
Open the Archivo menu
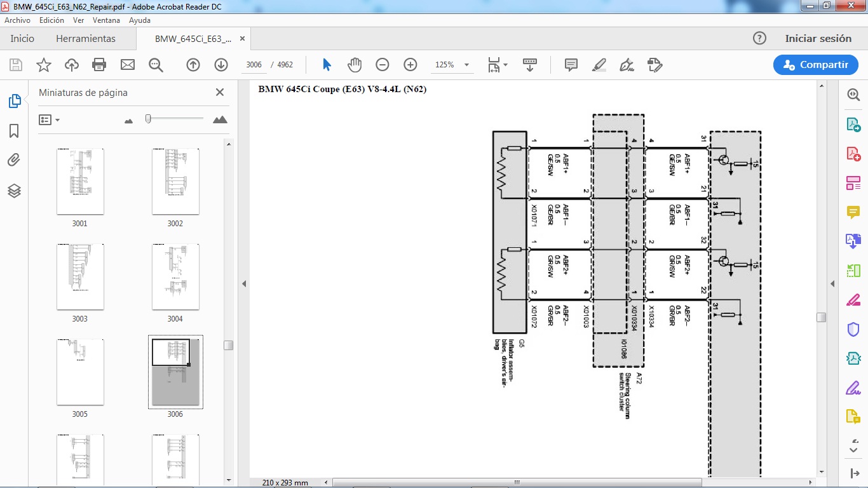[18, 20]
